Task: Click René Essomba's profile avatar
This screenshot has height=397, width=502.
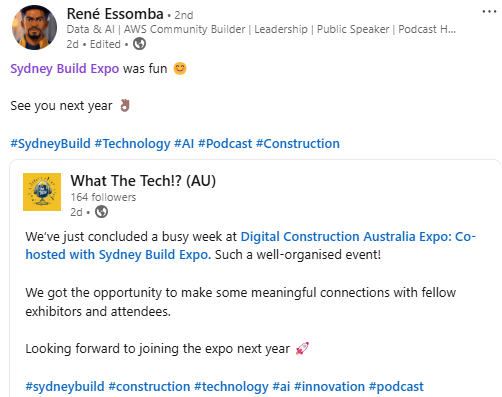Action: [x=34, y=27]
